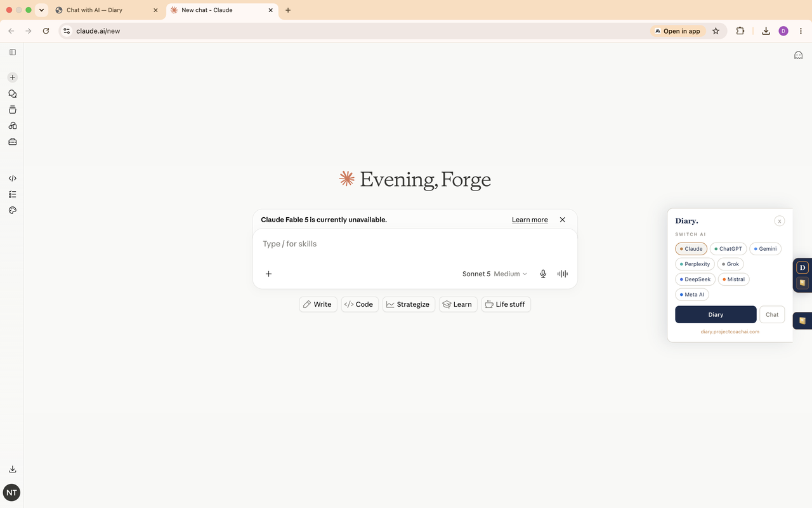
Task: Open the Projects icon in the sidebar
Action: coord(12,110)
